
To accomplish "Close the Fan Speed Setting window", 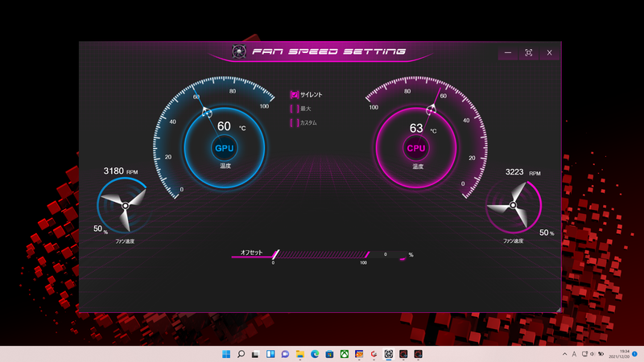I will [550, 52].
